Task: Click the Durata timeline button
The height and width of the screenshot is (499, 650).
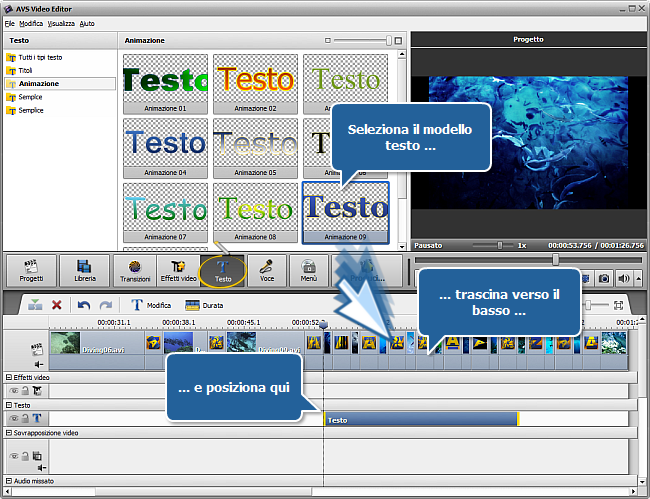Action: (204, 305)
